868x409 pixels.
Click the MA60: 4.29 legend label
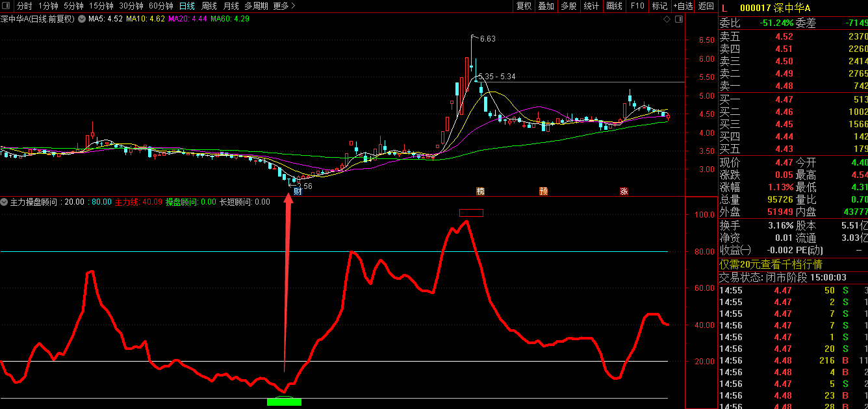pyautogui.click(x=230, y=19)
